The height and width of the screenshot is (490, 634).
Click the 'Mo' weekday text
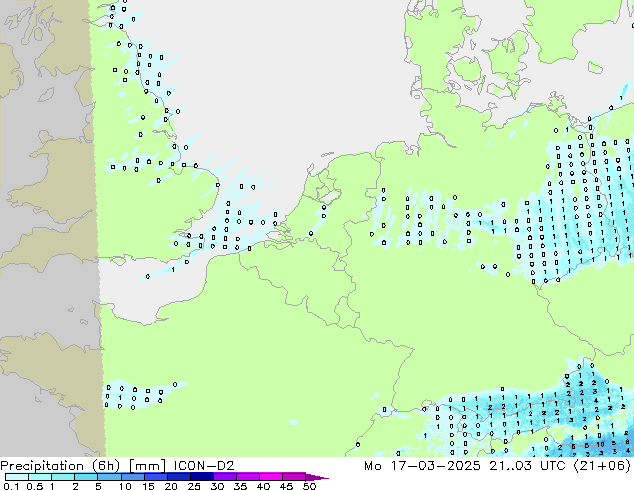[x=372, y=466]
